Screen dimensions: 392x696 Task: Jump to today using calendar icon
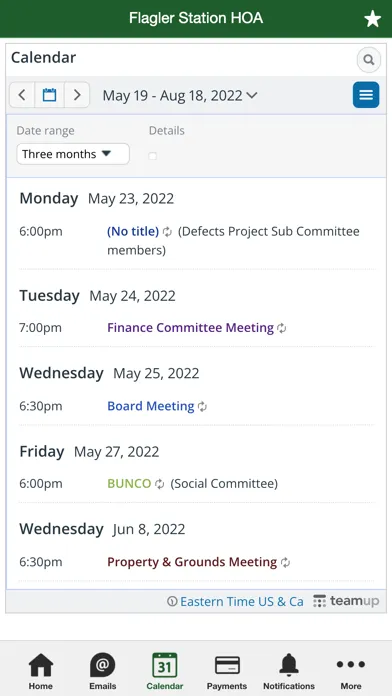[x=49, y=95]
